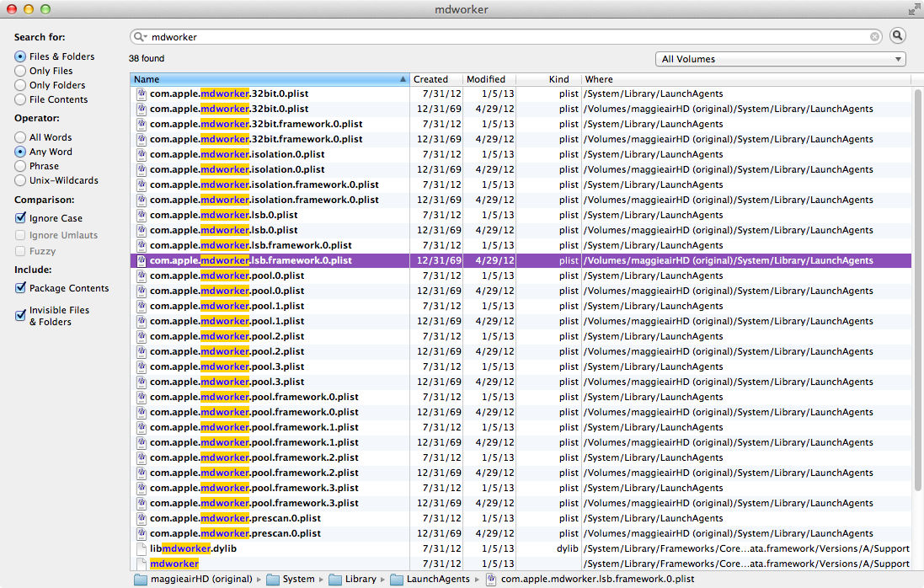Select the Only Files option
The width and height of the screenshot is (924, 588).
pyautogui.click(x=20, y=71)
